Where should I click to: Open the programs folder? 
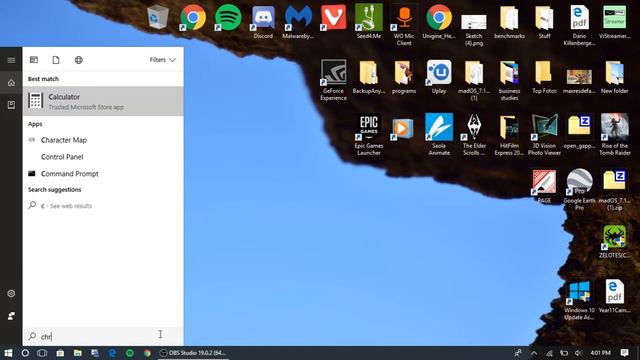(x=404, y=78)
